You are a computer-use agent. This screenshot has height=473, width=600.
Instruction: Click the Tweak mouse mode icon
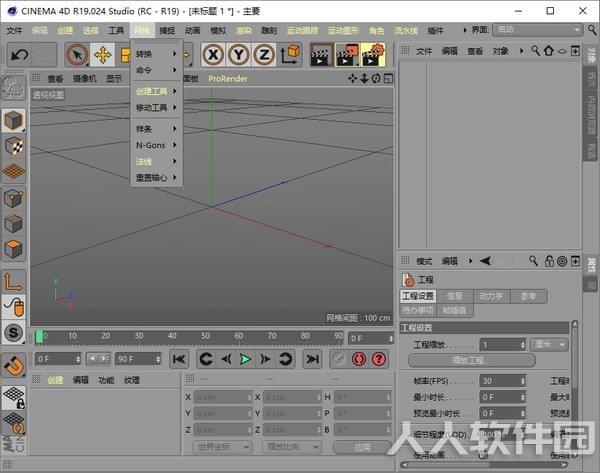[13, 307]
